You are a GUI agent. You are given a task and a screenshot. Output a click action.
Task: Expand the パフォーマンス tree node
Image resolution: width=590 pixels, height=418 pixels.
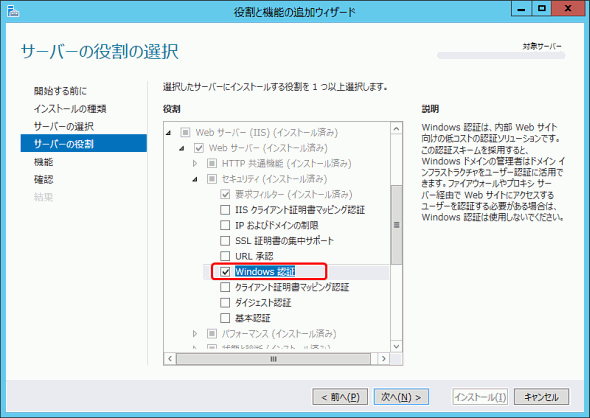(195, 333)
